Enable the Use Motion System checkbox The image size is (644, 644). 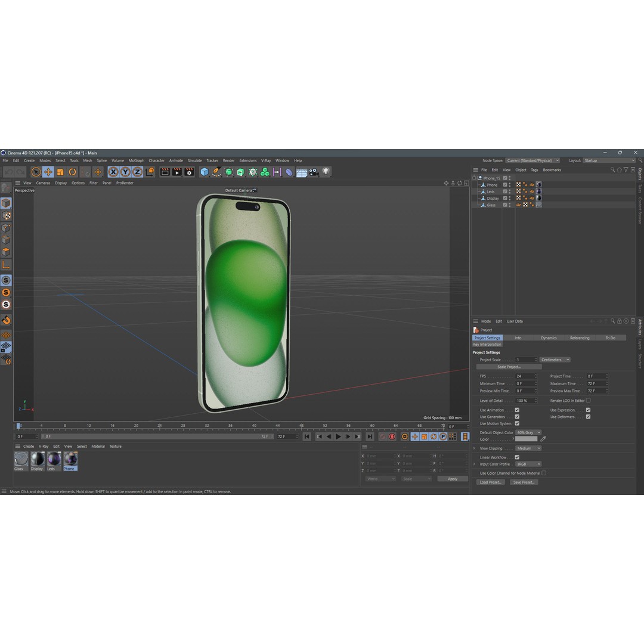point(518,423)
